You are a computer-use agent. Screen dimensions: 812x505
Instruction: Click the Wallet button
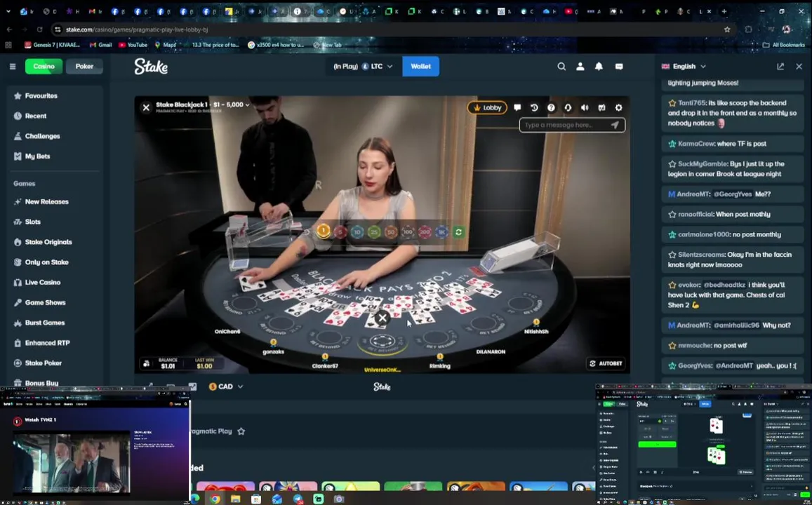420,66
